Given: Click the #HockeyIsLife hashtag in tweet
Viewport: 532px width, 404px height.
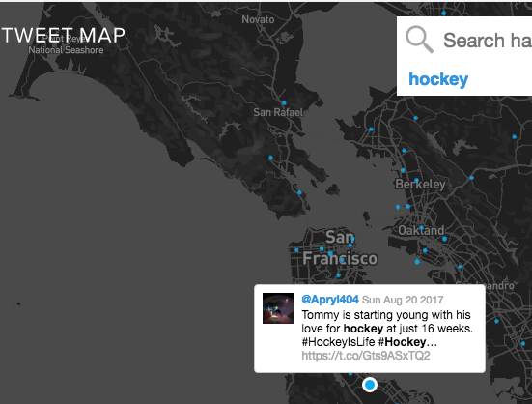Looking at the screenshot, I should point(338,342).
